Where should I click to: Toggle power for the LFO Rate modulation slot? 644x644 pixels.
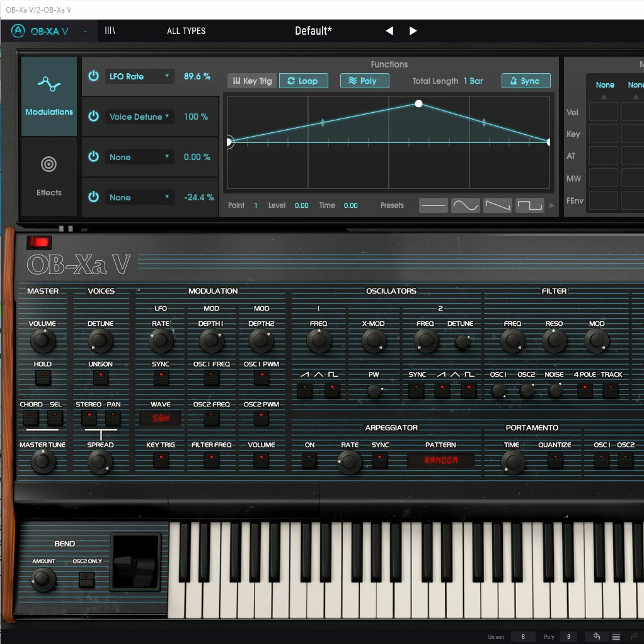coord(94,76)
